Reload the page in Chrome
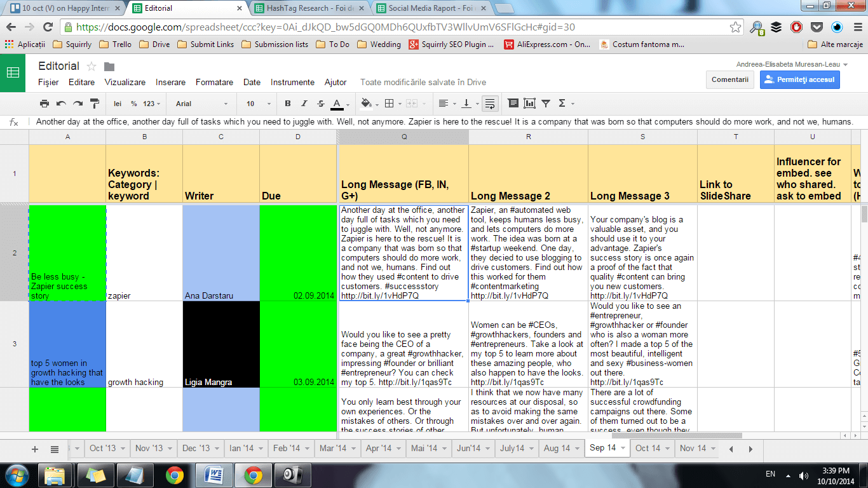868x488 pixels. 48,27
